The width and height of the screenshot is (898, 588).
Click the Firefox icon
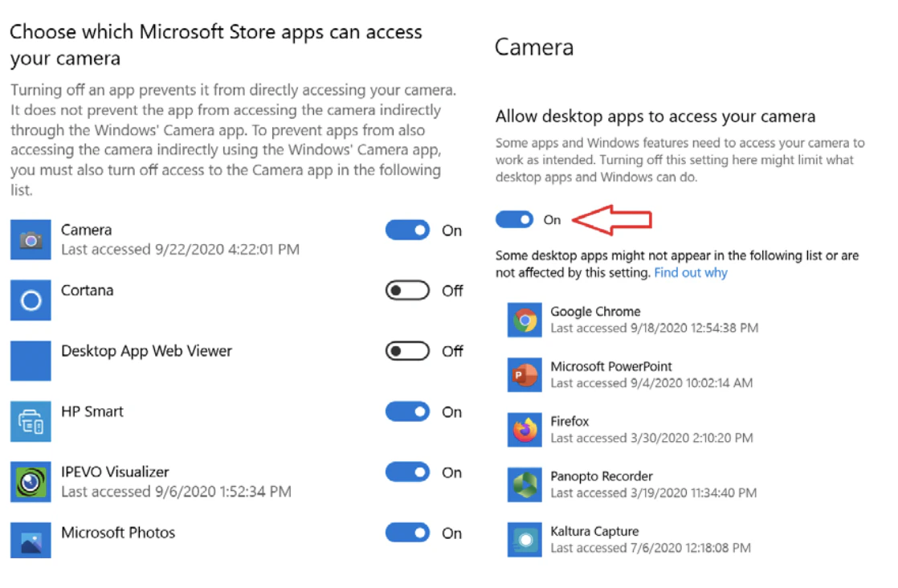pyautogui.click(x=525, y=430)
